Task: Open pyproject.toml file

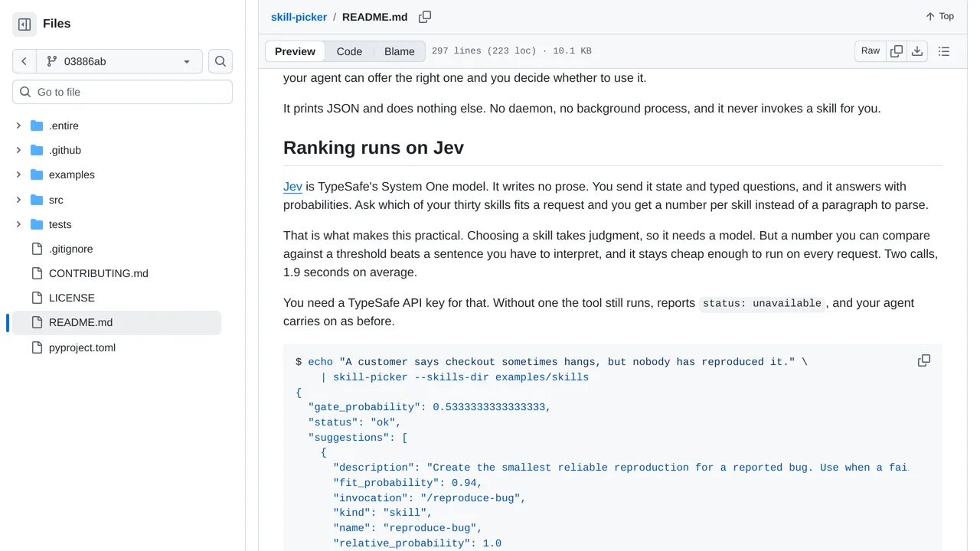Action: point(82,347)
